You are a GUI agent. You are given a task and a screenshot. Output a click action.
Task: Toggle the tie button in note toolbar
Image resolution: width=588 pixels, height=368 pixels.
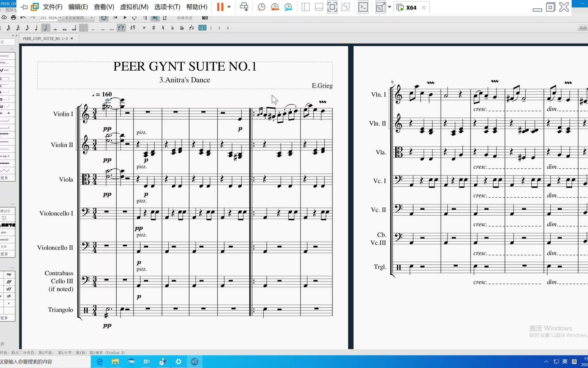coord(121,28)
